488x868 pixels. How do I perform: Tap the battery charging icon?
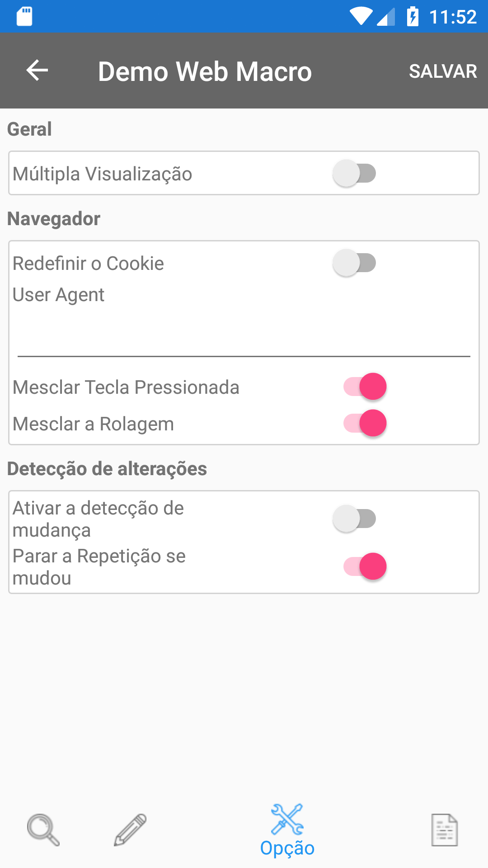[413, 16]
